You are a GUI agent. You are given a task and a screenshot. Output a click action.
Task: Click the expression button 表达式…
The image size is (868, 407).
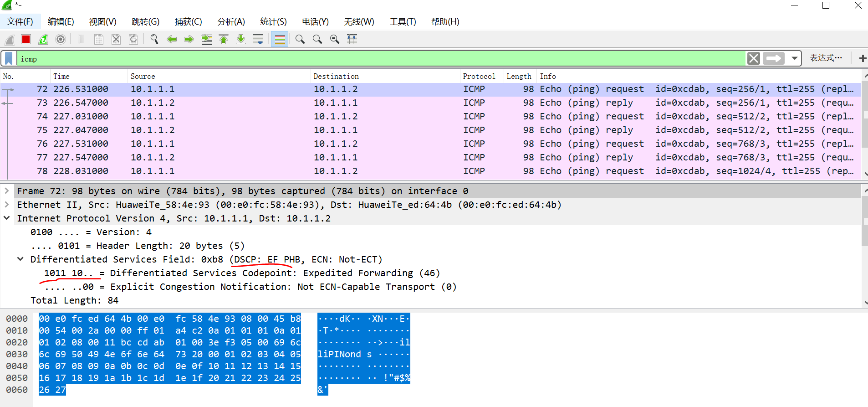click(x=826, y=58)
